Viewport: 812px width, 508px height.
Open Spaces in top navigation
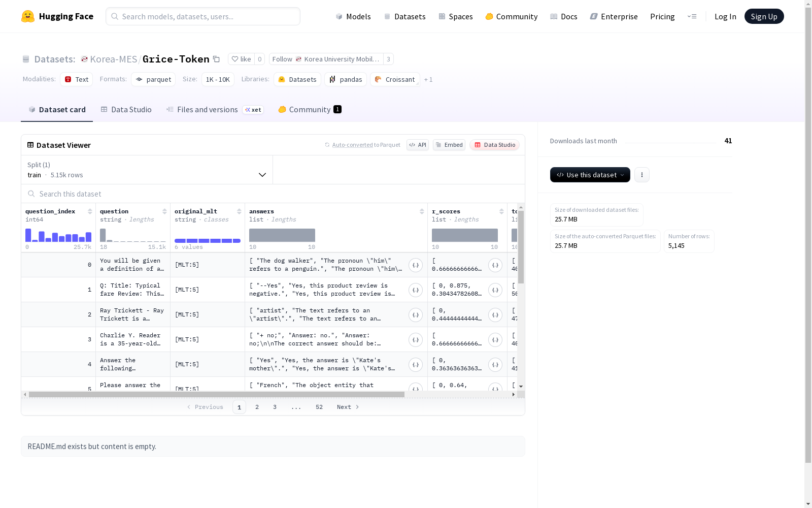[x=456, y=16]
